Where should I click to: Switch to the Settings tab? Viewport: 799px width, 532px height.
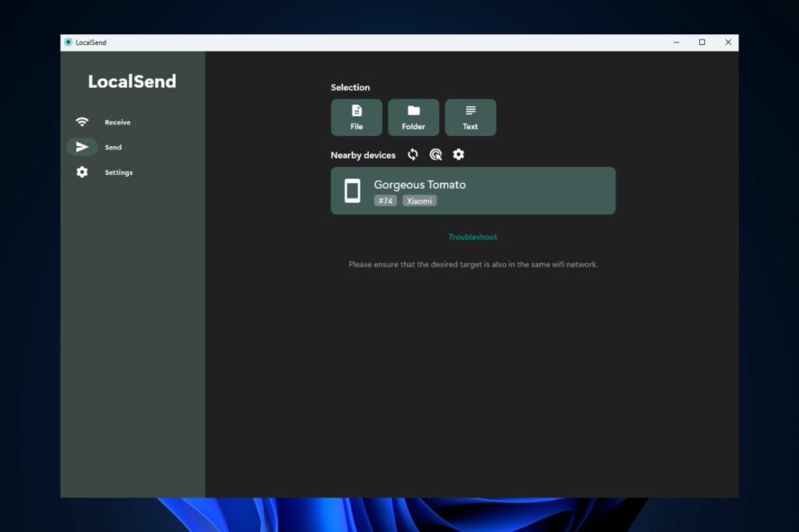click(120, 172)
